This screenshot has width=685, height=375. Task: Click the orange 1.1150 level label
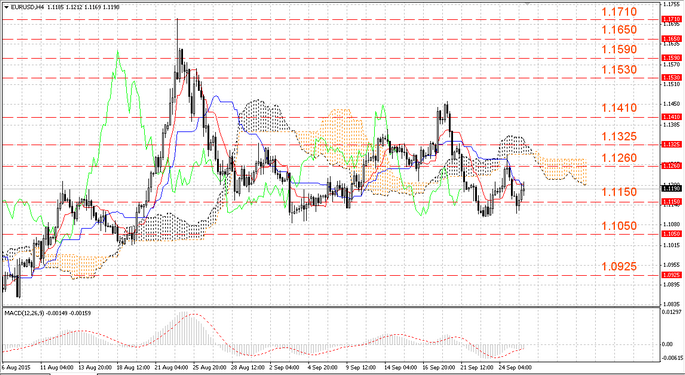click(x=619, y=191)
